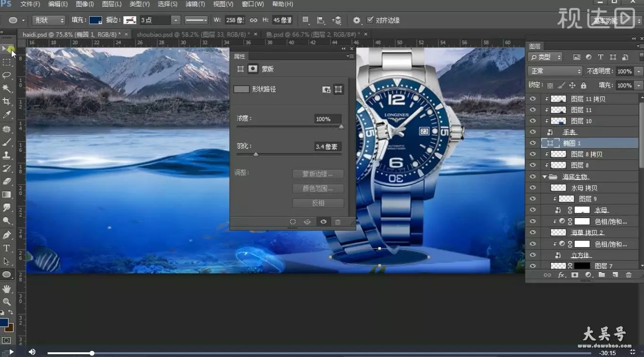Hide the 椭圆 1 layer

(533, 143)
